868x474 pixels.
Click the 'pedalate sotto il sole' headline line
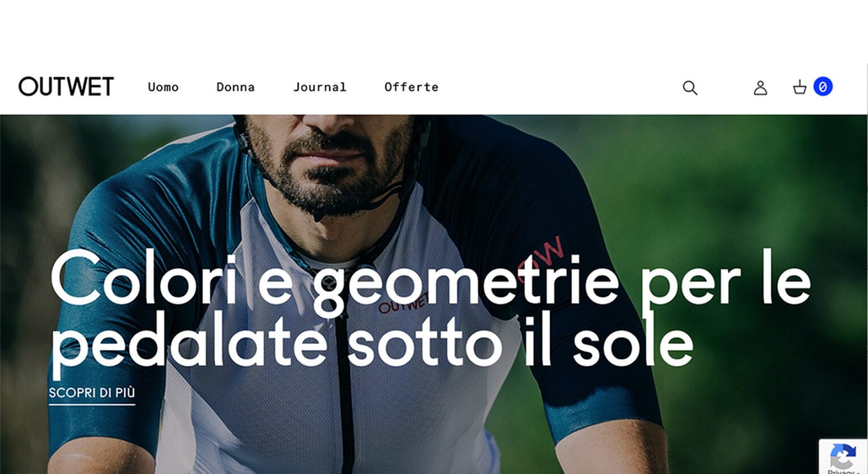click(x=372, y=340)
